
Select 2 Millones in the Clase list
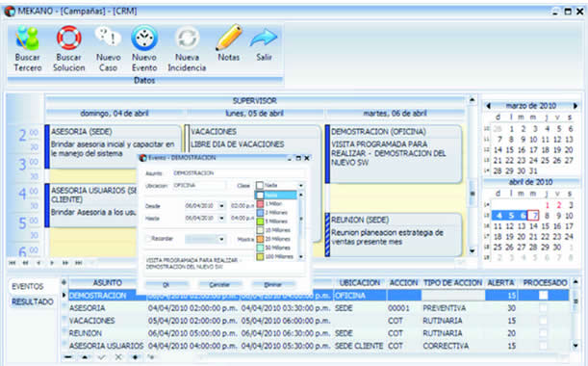coord(276,213)
